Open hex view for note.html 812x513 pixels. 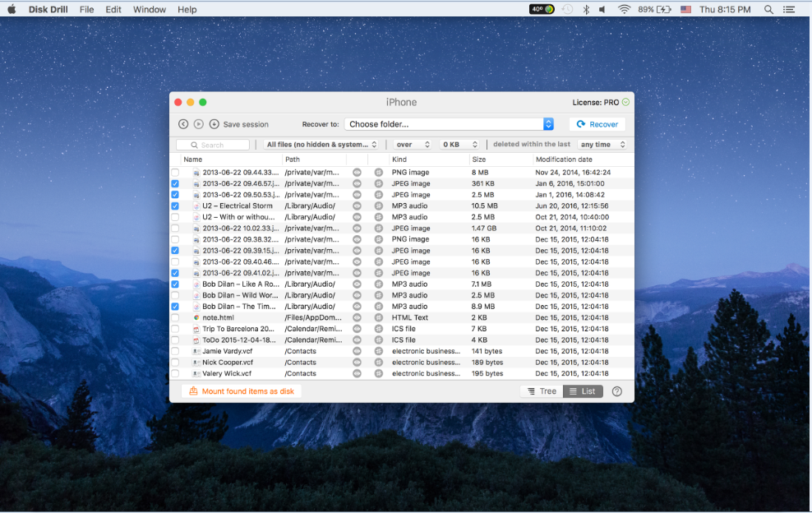click(379, 317)
